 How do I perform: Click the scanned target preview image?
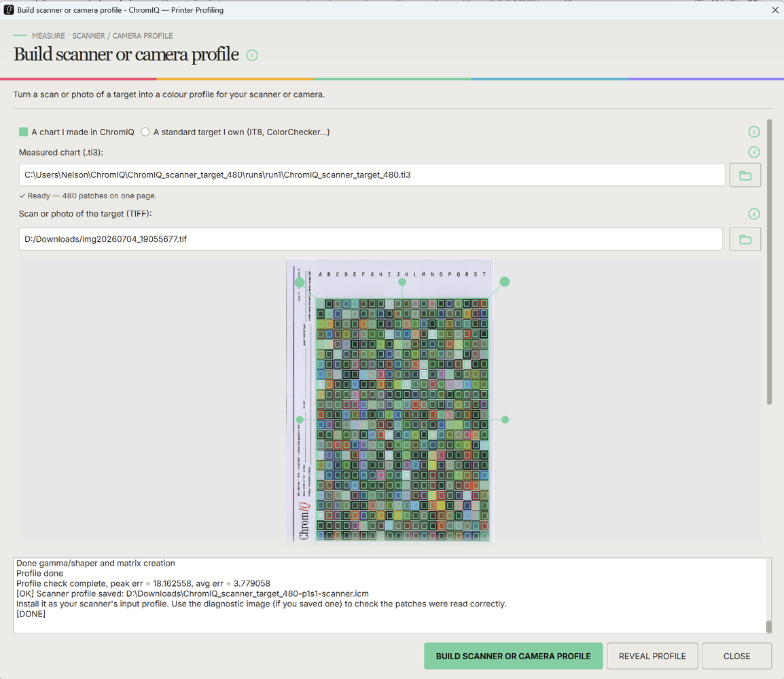[390, 401]
